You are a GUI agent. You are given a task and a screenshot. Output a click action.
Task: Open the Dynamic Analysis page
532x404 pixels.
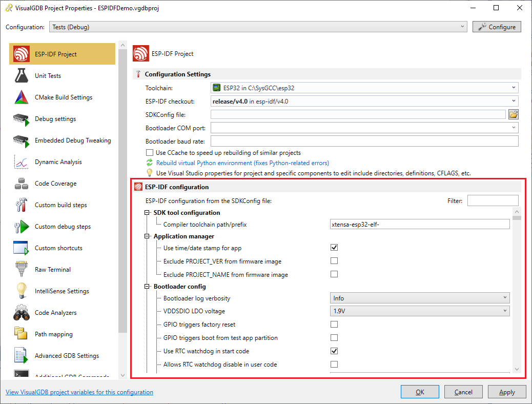pos(63,162)
